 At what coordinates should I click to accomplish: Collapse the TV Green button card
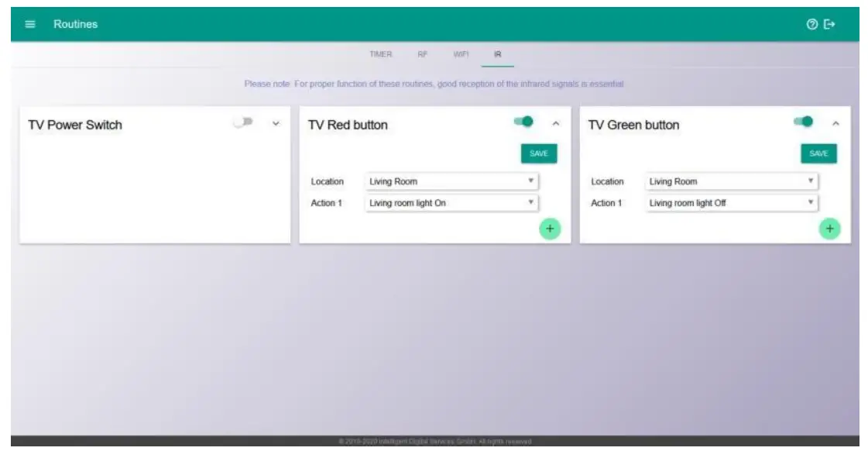coord(836,123)
